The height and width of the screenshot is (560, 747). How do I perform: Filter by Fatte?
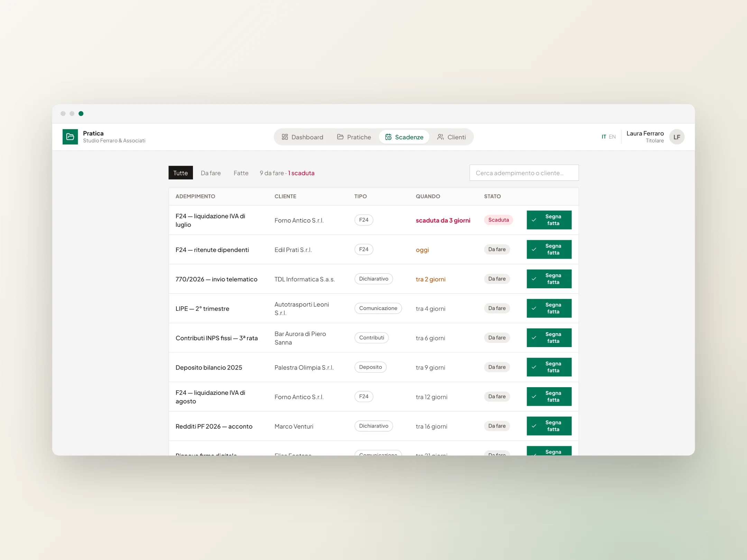tap(241, 173)
